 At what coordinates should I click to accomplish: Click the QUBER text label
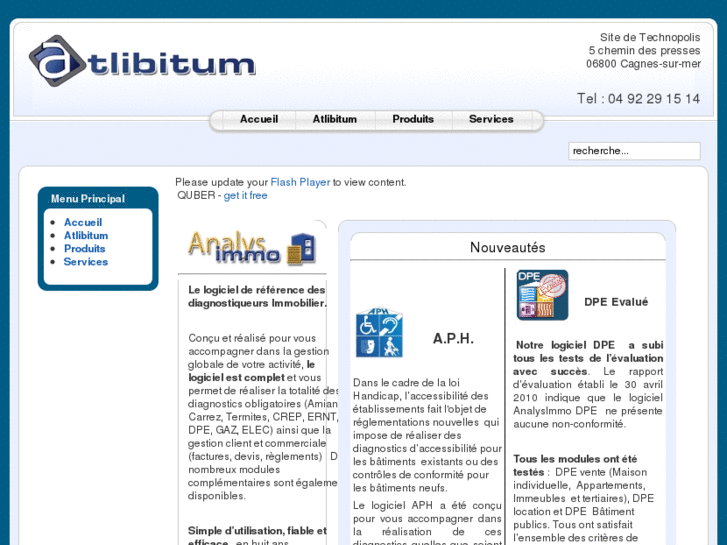pos(196,195)
